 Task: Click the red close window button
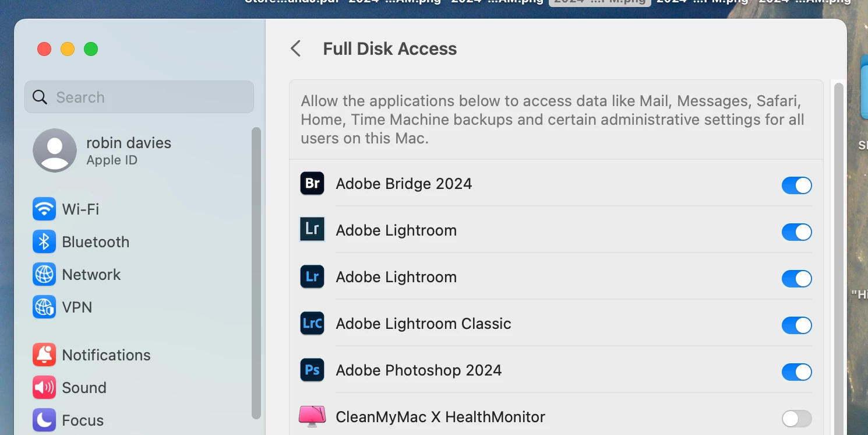(44, 49)
